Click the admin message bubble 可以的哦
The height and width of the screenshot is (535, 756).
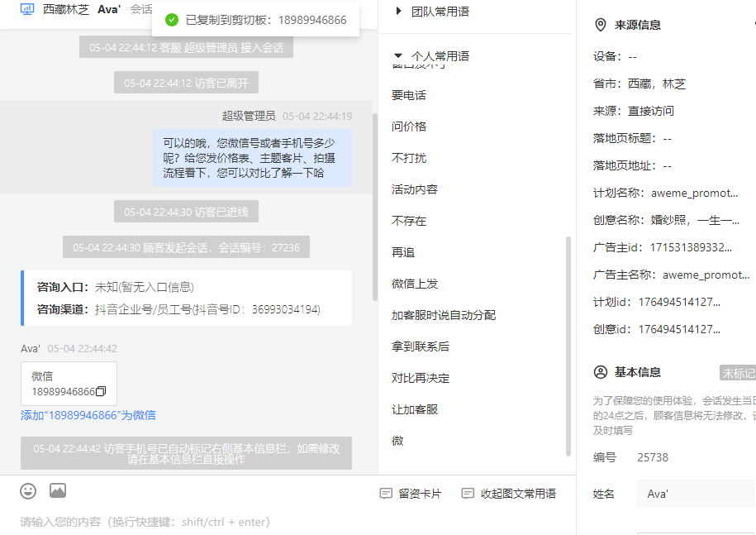coord(252,158)
